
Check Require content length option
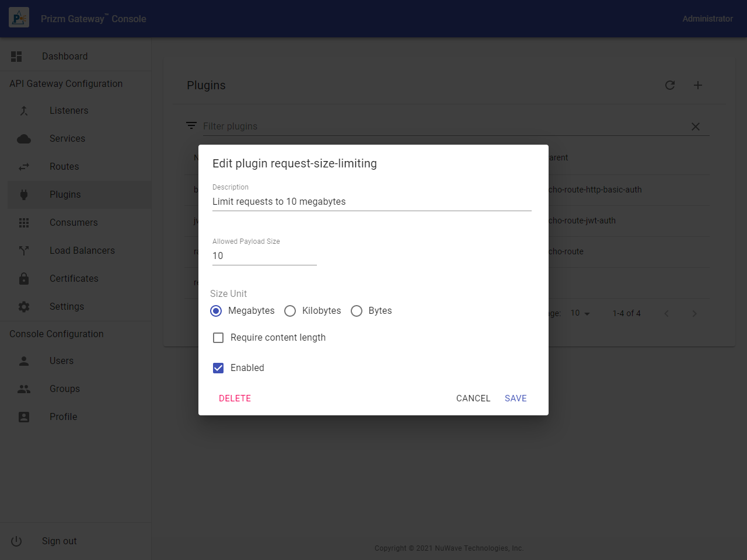point(218,338)
